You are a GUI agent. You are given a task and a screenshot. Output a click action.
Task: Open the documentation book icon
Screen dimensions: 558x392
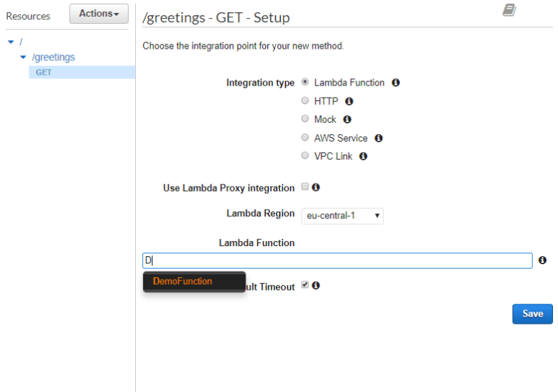509,10
